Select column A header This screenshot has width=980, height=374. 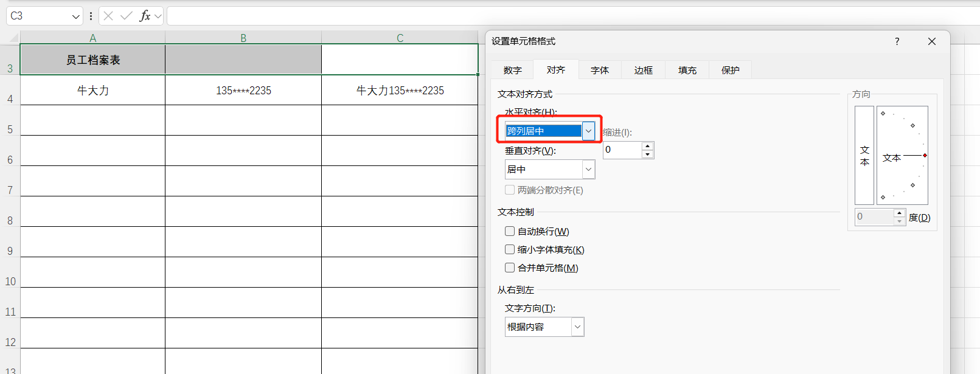(93, 38)
